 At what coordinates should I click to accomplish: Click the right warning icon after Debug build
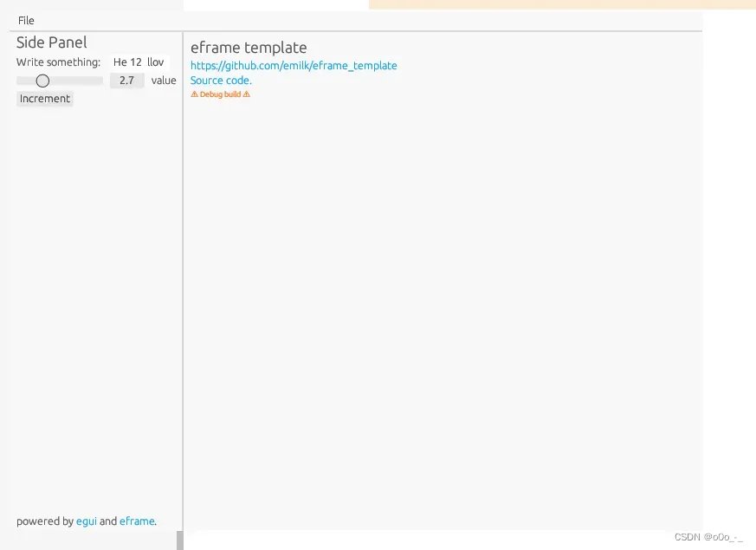tap(247, 94)
